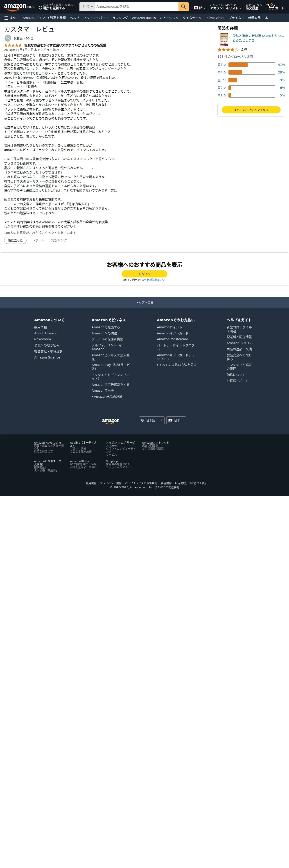This screenshot has width=289, height=868.
Task: Open footer link 商品の返品・交換
Action: pyautogui.click(x=239, y=349)
